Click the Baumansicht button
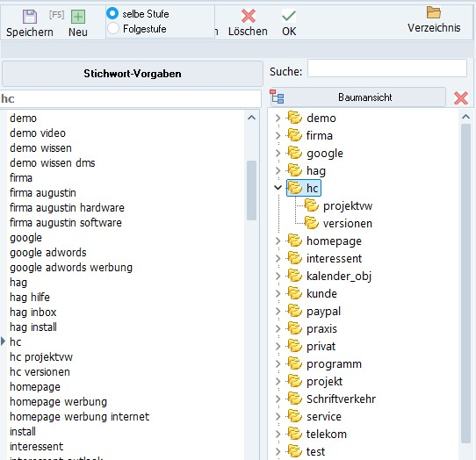476x460 pixels. click(x=364, y=97)
